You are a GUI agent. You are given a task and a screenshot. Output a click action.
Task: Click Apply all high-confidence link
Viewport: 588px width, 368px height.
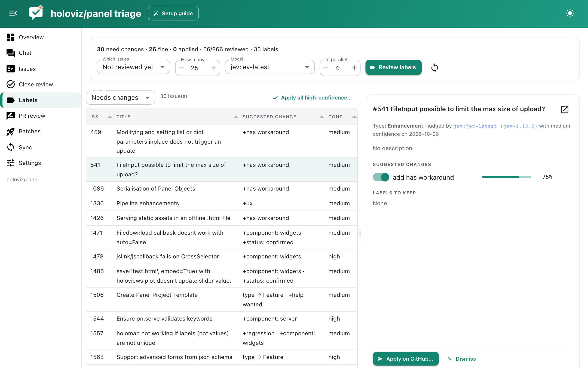click(x=312, y=98)
